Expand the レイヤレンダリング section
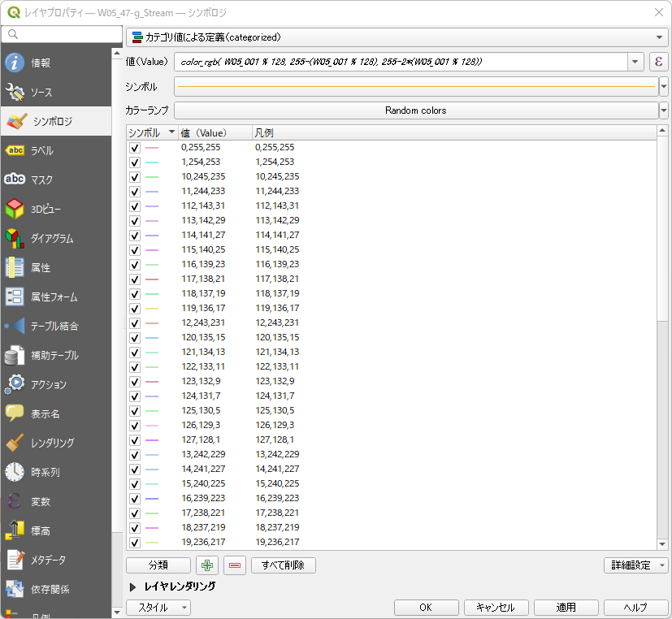The height and width of the screenshot is (619, 672). coord(133,587)
